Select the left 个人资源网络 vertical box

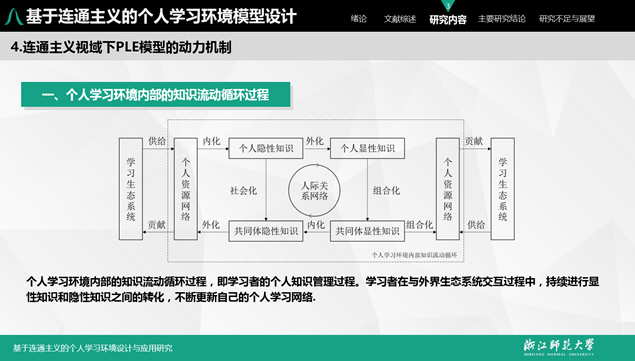pos(186,189)
